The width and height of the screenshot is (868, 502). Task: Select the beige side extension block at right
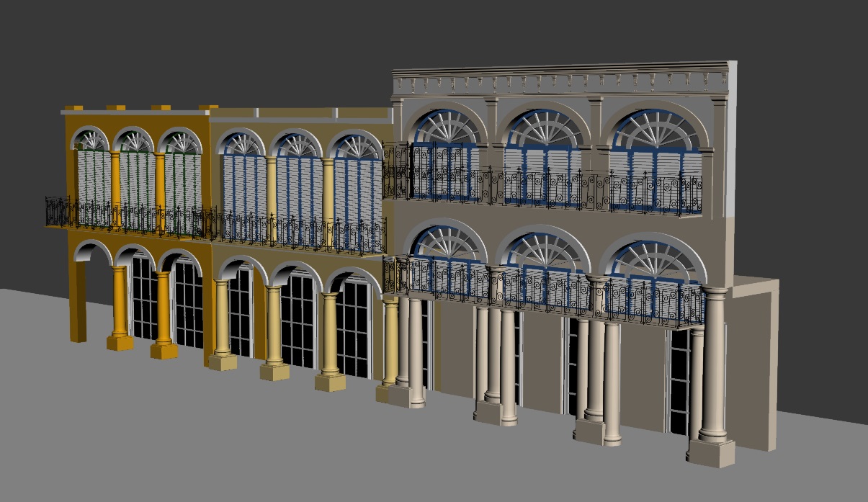(x=756, y=360)
